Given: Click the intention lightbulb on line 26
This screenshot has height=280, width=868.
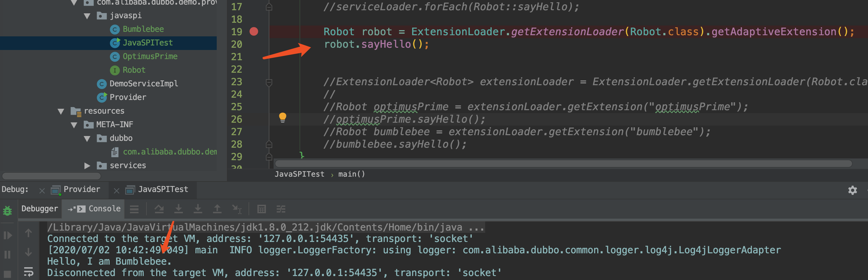Looking at the screenshot, I should [x=282, y=118].
